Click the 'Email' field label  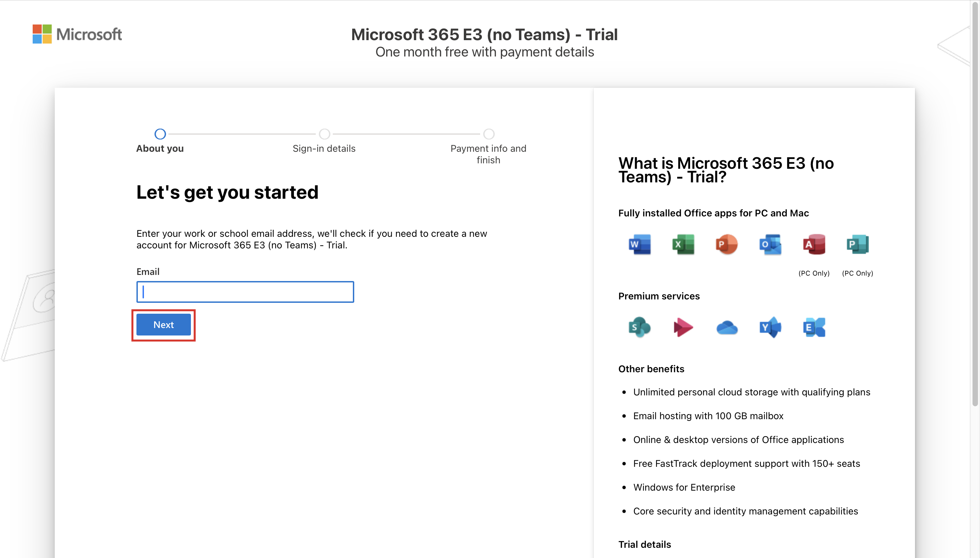point(148,272)
